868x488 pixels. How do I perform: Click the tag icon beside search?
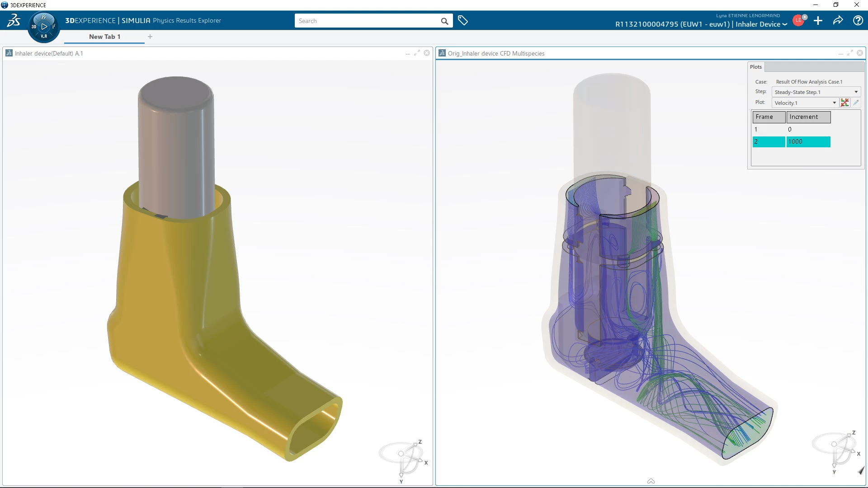462,21
